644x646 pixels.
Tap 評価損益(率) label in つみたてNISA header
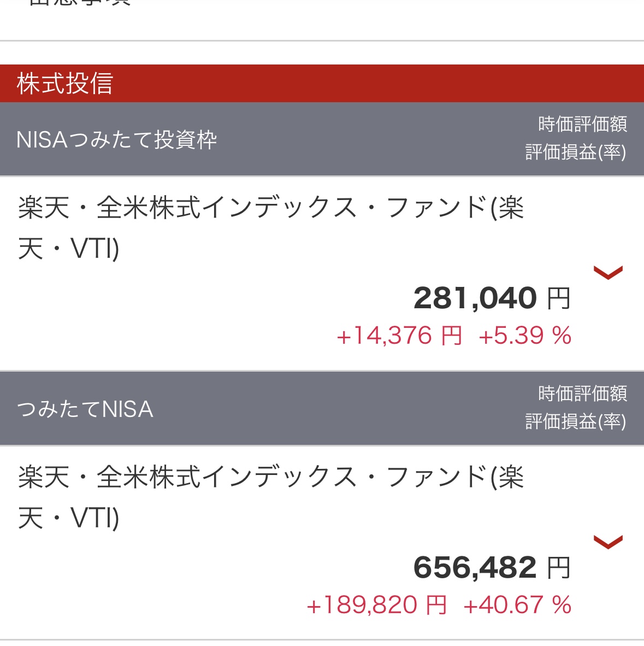point(576,421)
